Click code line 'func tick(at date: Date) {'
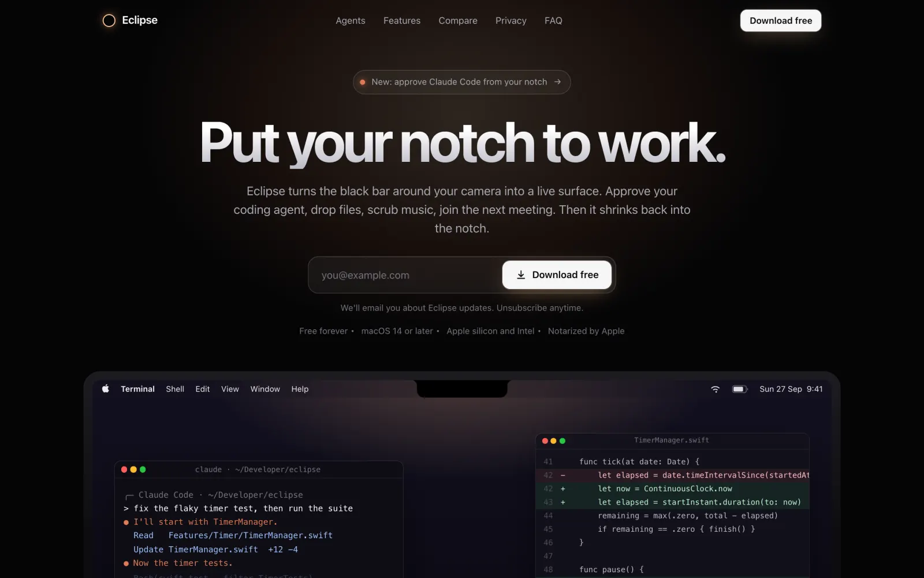 click(639, 462)
